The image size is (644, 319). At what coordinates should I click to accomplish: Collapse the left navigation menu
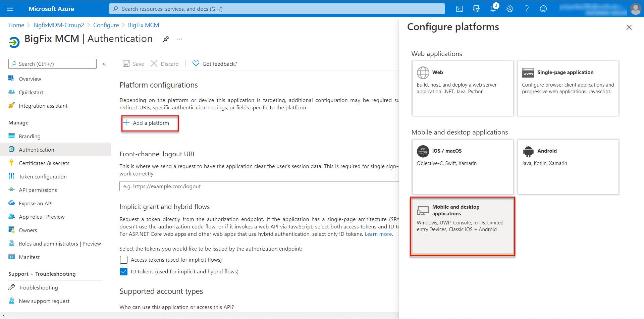[104, 64]
